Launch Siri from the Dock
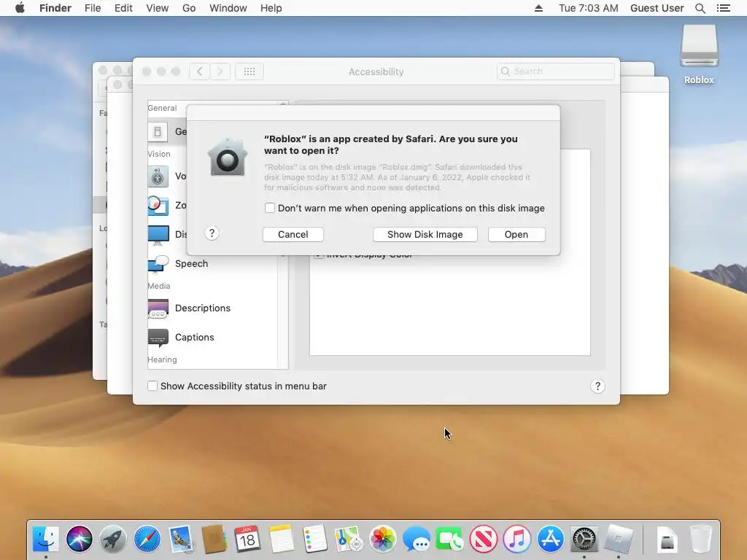 [x=80, y=540]
